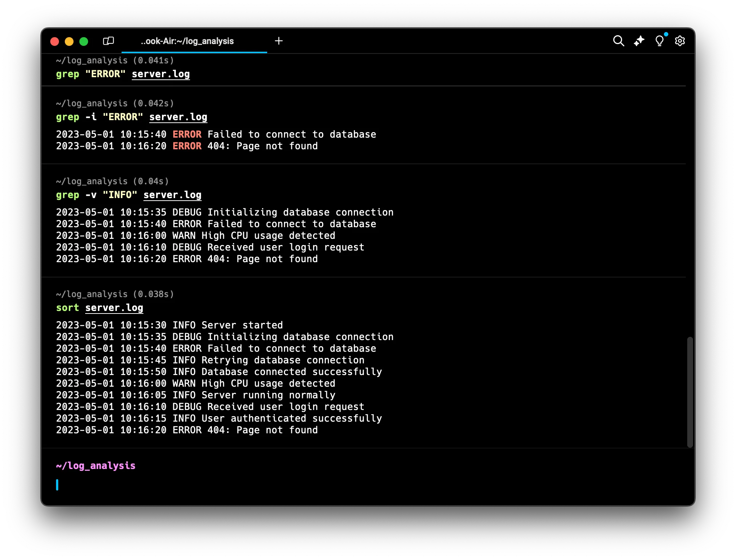Click the vertical scrollbar thumb
The width and height of the screenshot is (736, 560).
[x=690, y=392]
